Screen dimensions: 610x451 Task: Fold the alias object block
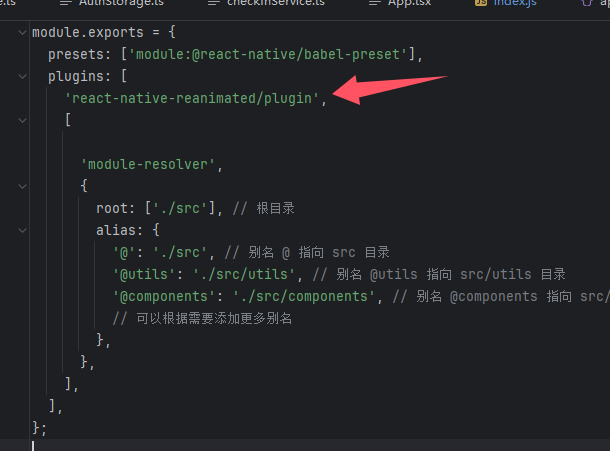[23, 231]
